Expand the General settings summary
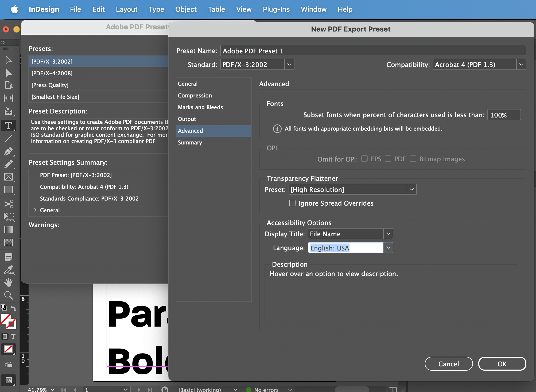This screenshot has height=392, width=536. (35, 210)
